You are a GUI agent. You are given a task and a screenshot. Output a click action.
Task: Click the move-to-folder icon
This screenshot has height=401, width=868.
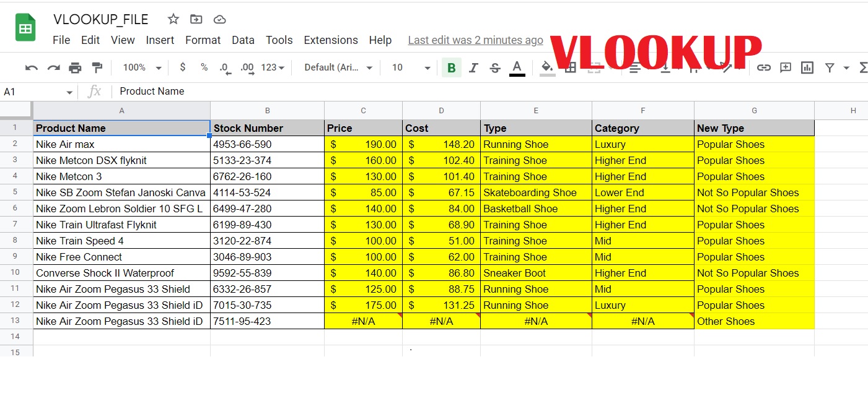(196, 19)
